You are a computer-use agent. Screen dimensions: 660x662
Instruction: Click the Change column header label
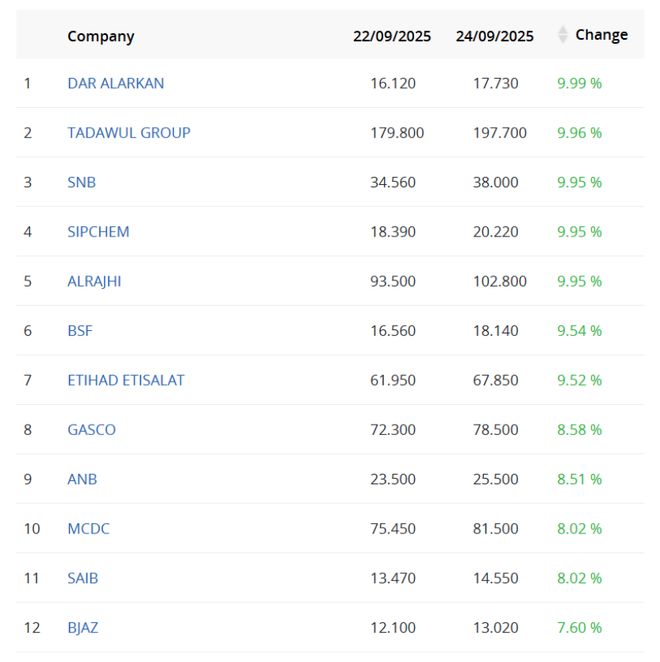coord(601,35)
